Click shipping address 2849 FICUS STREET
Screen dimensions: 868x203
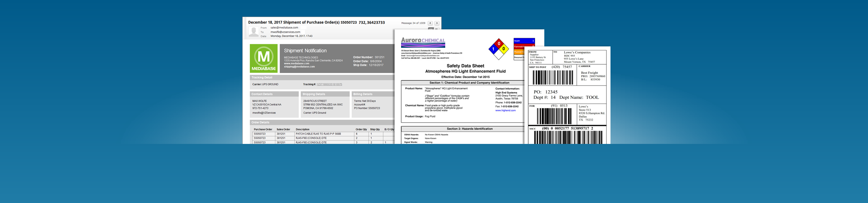tap(315, 101)
